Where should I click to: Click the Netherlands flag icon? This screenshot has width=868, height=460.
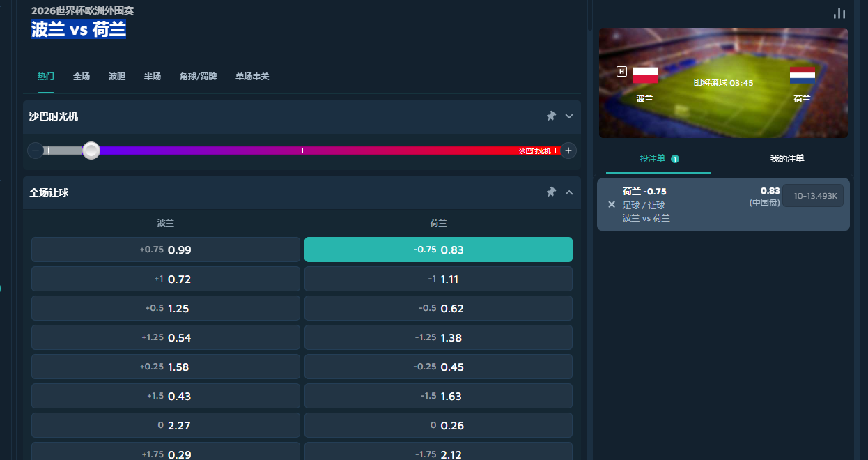[802, 75]
